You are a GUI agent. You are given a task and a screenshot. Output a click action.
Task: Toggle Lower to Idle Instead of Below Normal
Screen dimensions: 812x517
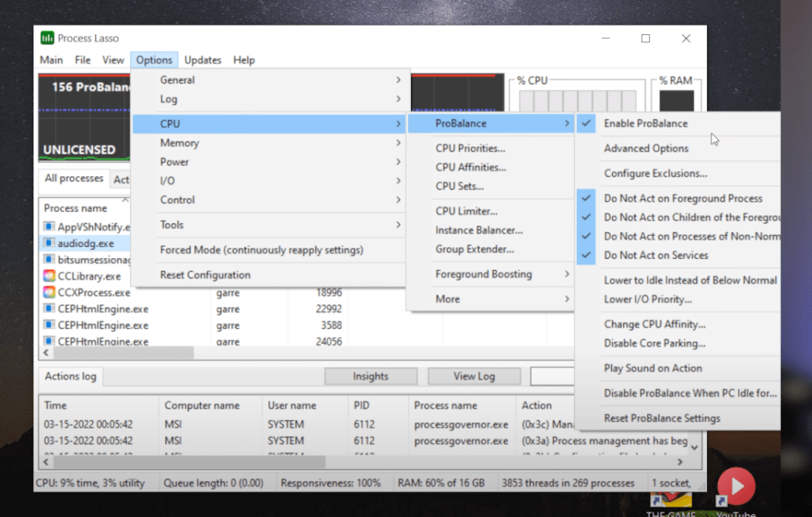(x=678, y=280)
